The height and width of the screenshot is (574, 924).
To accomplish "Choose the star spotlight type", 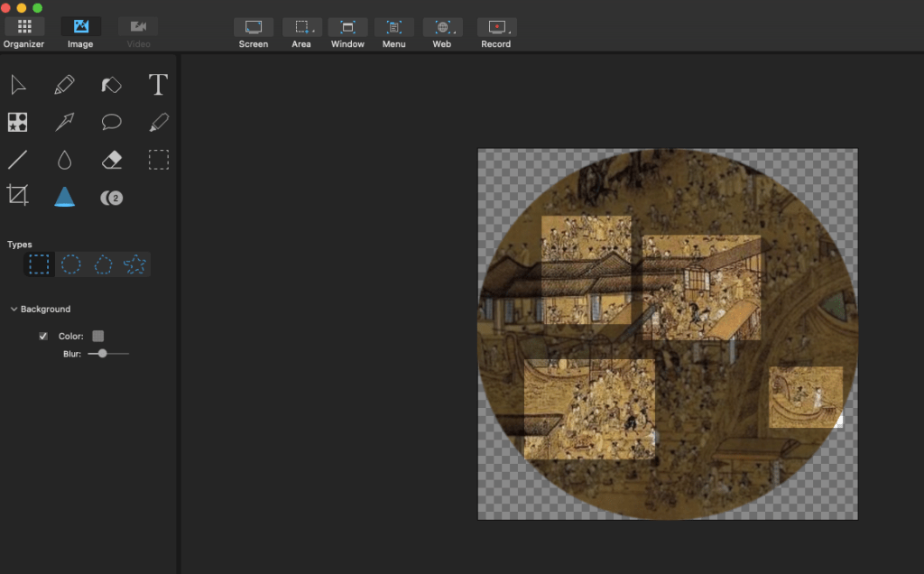I will tap(134, 264).
